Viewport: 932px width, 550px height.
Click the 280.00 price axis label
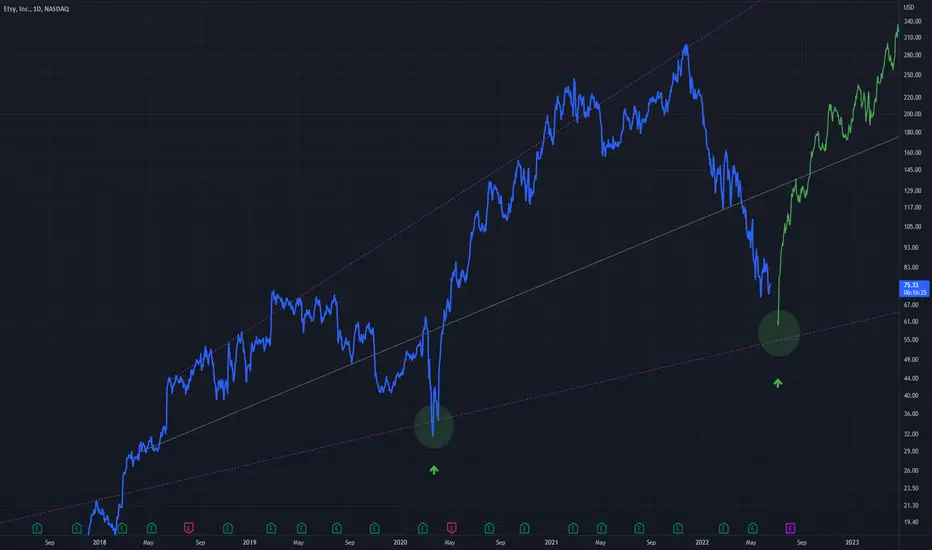pos(912,55)
